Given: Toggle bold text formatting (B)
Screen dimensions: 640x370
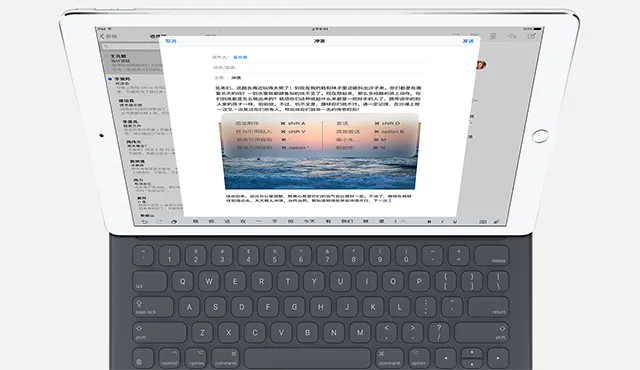Looking at the screenshot, I should point(429,222).
